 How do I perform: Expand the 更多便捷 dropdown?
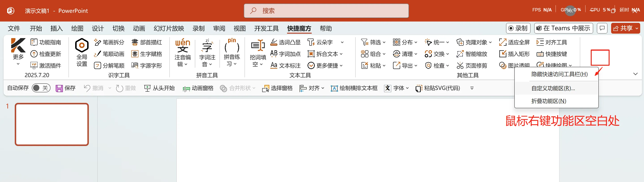click(341, 66)
